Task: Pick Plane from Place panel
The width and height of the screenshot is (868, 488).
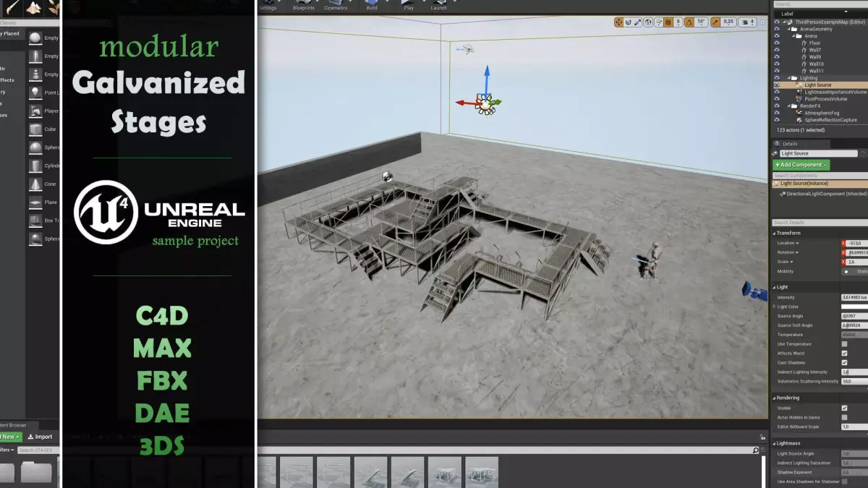Action: click(44, 202)
